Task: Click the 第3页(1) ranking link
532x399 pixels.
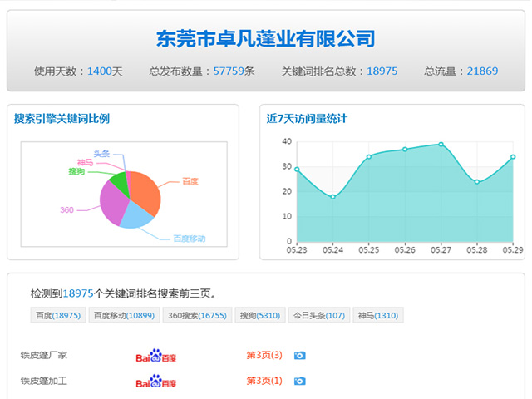Action: coord(264,382)
